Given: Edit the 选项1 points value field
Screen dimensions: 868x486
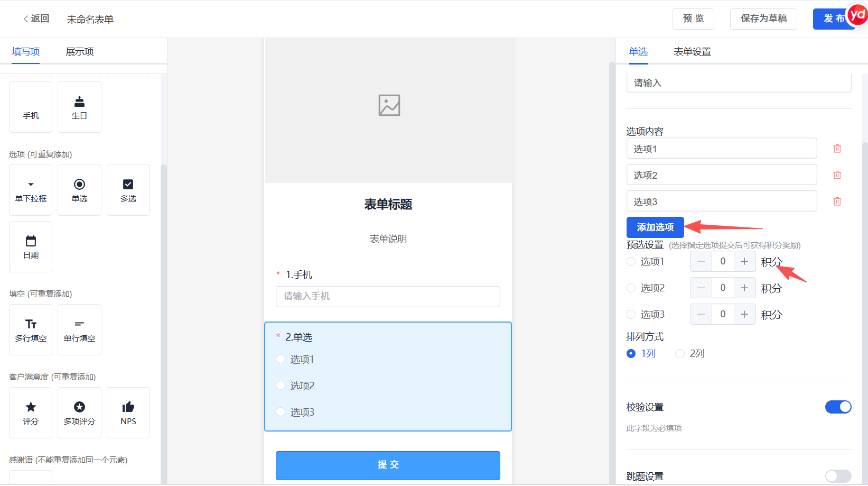Looking at the screenshot, I should (x=723, y=261).
